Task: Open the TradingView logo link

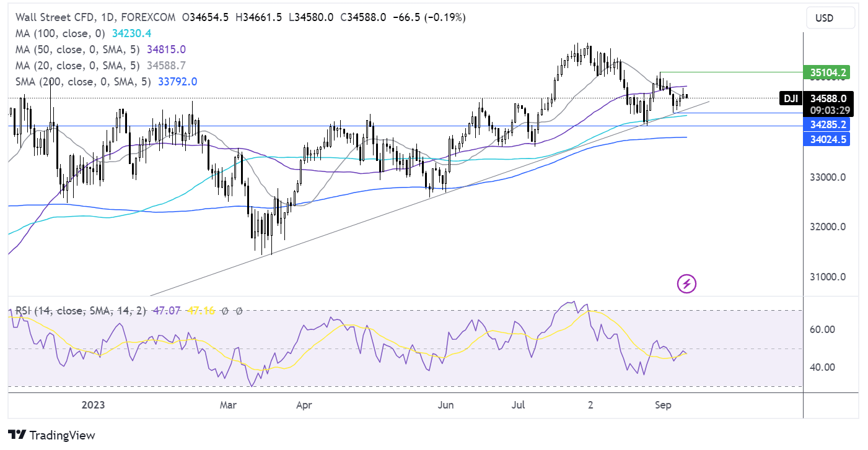Action: (x=51, y=435)
